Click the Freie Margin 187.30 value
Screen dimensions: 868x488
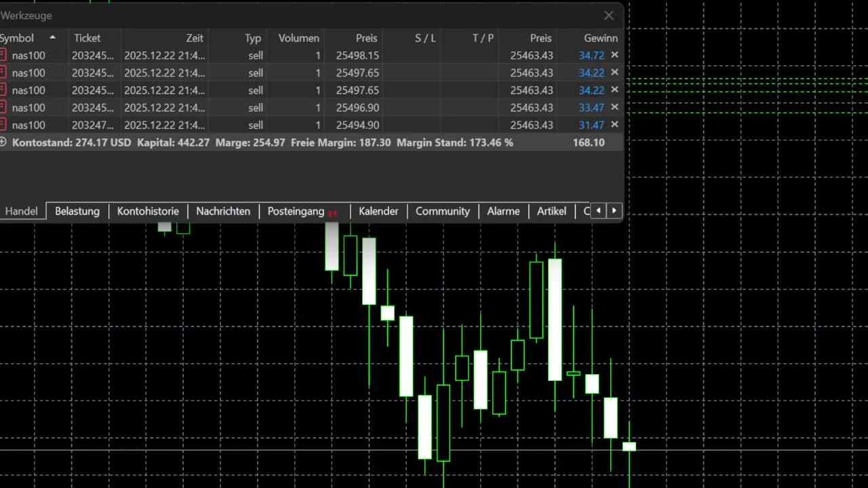(x=340, y=143)
